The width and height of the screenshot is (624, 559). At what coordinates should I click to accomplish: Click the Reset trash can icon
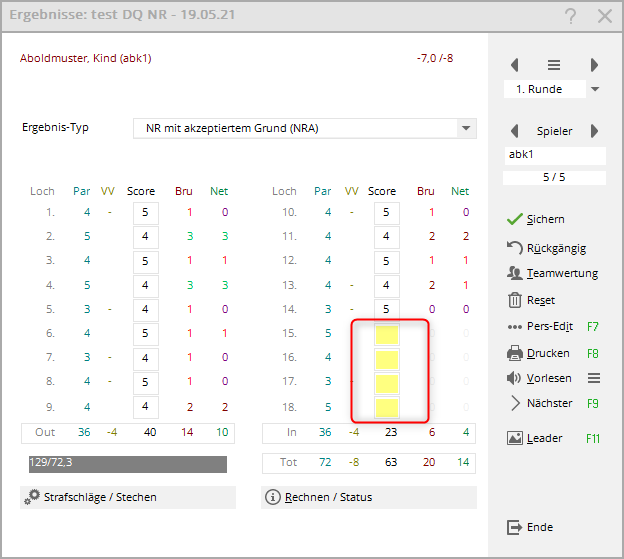tap(515, 300)
